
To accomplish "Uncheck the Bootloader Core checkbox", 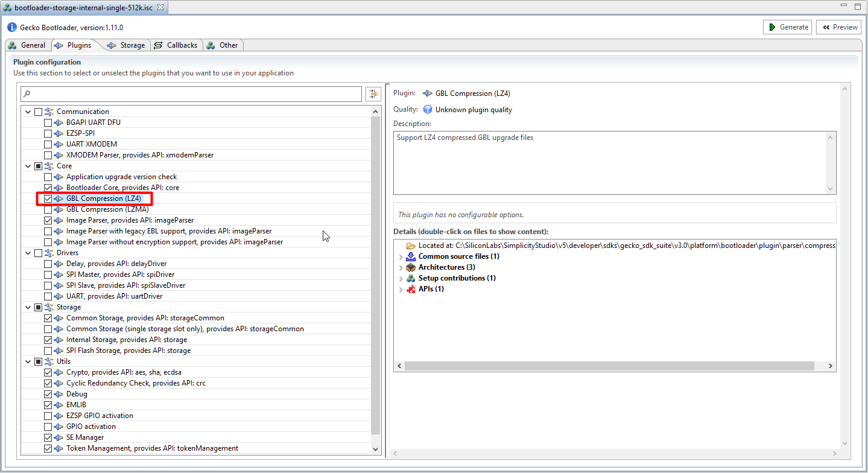I will pyautogui.click(x=48, y=188).
